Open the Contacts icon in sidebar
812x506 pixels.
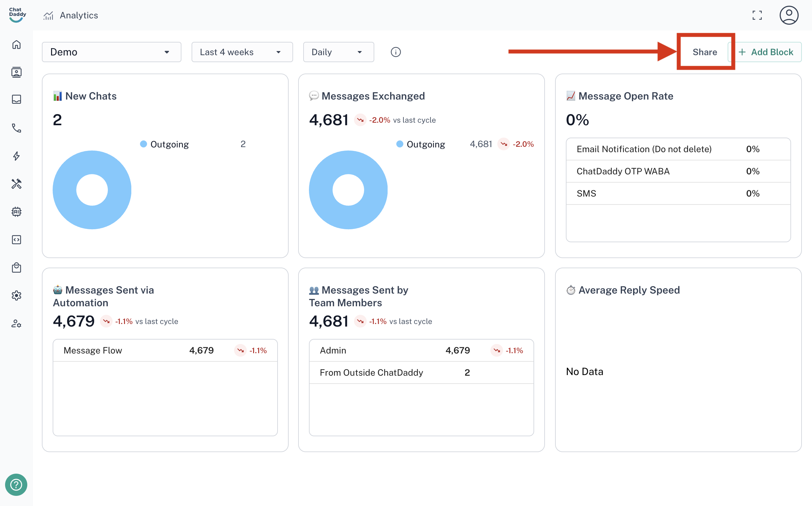pos(16,72)
